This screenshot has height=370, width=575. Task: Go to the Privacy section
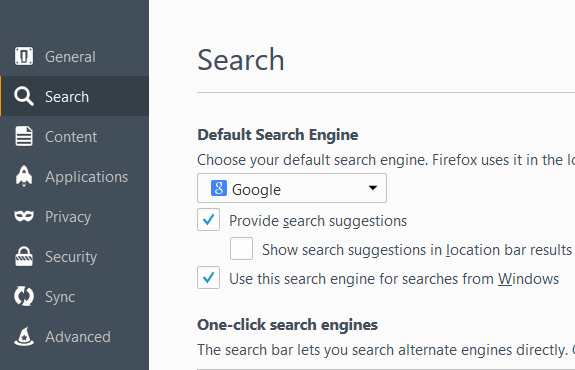[x=68, y=217]
